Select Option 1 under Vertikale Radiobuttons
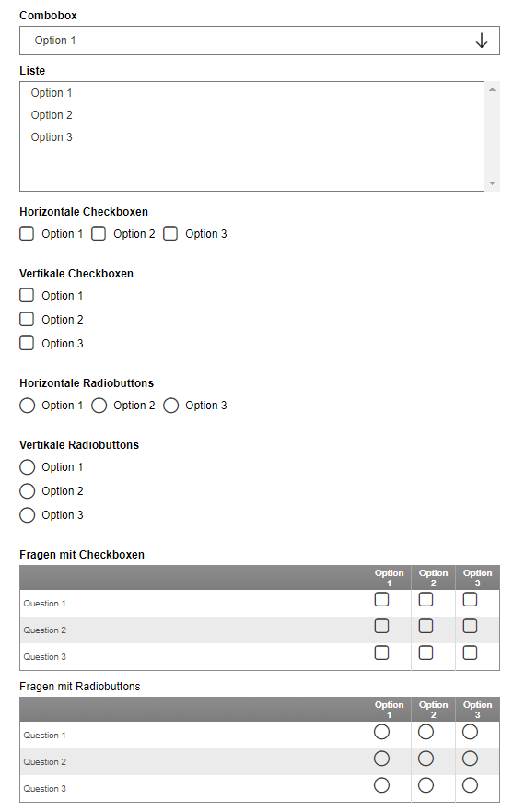Viewport: 513px width, 812px height. pos(27,467)
